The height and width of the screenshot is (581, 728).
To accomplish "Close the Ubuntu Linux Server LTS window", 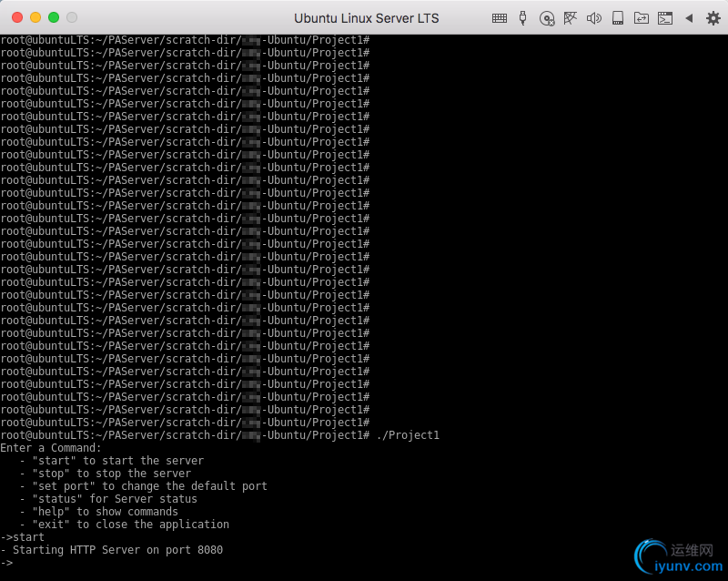I will pyautogui.click(x=17, y=17).
